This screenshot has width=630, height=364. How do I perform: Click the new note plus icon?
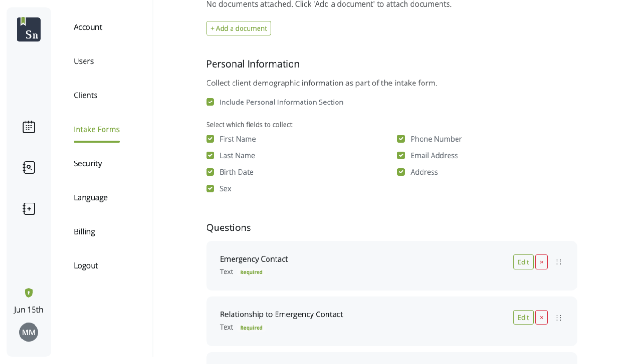pos(29,209)
